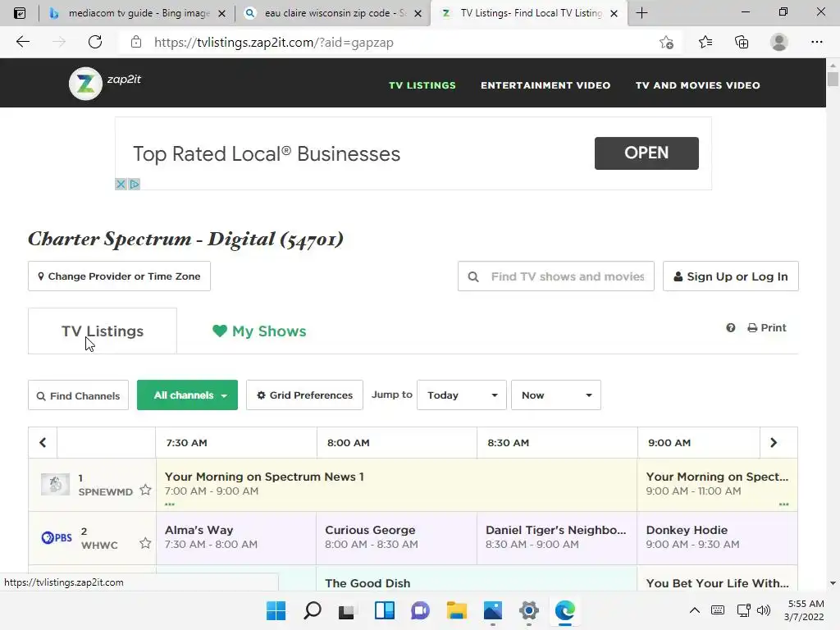Open Your Morning on Spectrum News 1 7:00 AM

tap(396, 484)
